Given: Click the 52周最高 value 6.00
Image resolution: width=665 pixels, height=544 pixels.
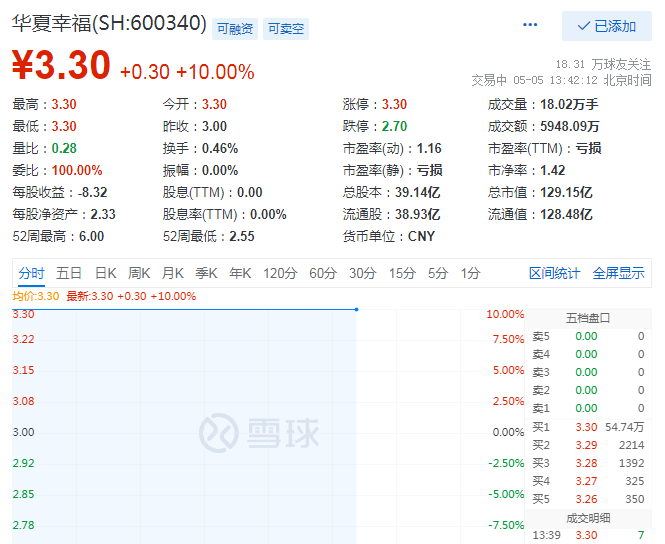Looking at the screenshot, I should [91, 236].
